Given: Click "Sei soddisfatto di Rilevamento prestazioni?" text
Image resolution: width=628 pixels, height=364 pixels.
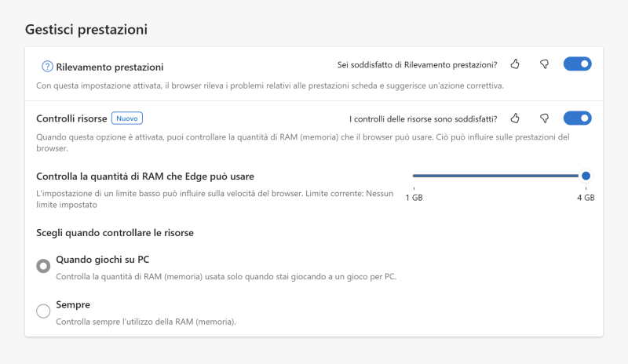Looking at the screenshot, I should pos(418,64).
